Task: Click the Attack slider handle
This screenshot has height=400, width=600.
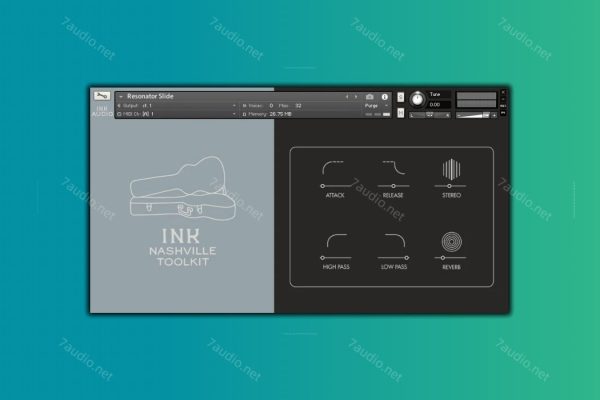Action: pos(323,186)
